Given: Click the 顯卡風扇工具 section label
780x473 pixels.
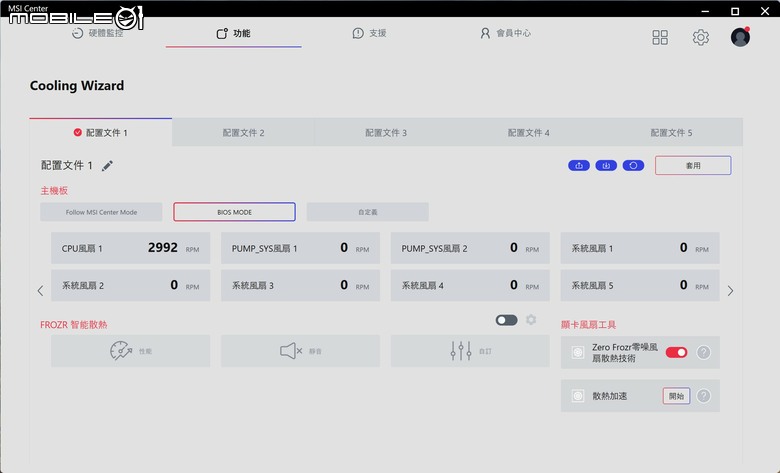Looking at the screenshot, I should tap(588, 325).
